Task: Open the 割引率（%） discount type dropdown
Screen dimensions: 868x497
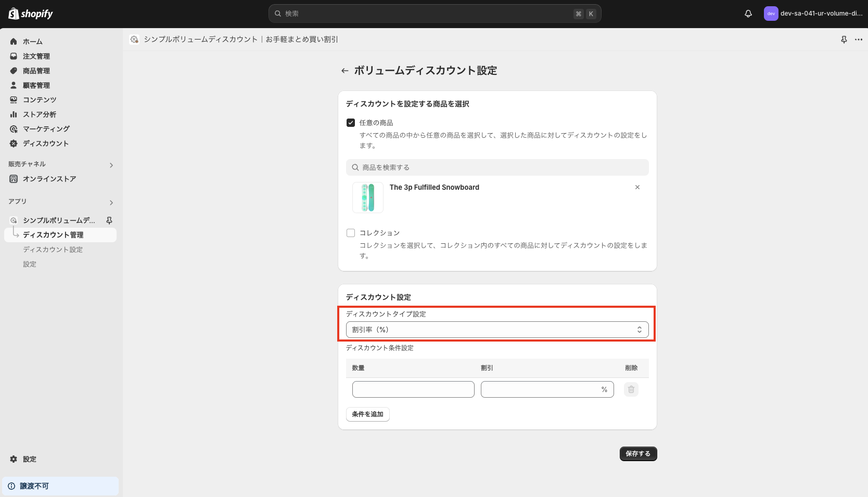Action: coord(496,329)
